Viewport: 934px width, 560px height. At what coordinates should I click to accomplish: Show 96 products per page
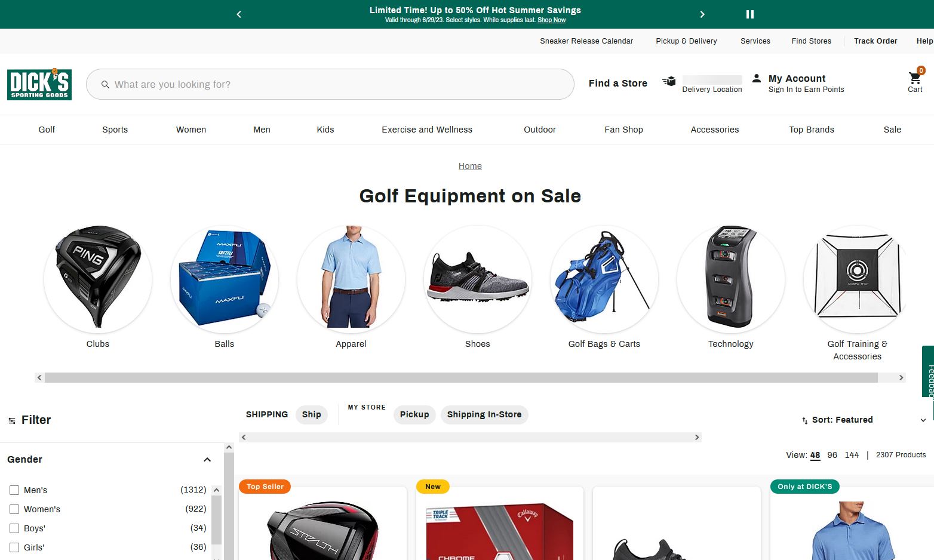(x=832, y=455)
